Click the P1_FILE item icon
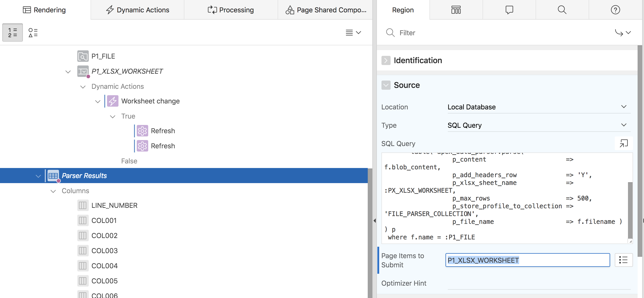This screenshot has height=298, width=644. [83, 56]
